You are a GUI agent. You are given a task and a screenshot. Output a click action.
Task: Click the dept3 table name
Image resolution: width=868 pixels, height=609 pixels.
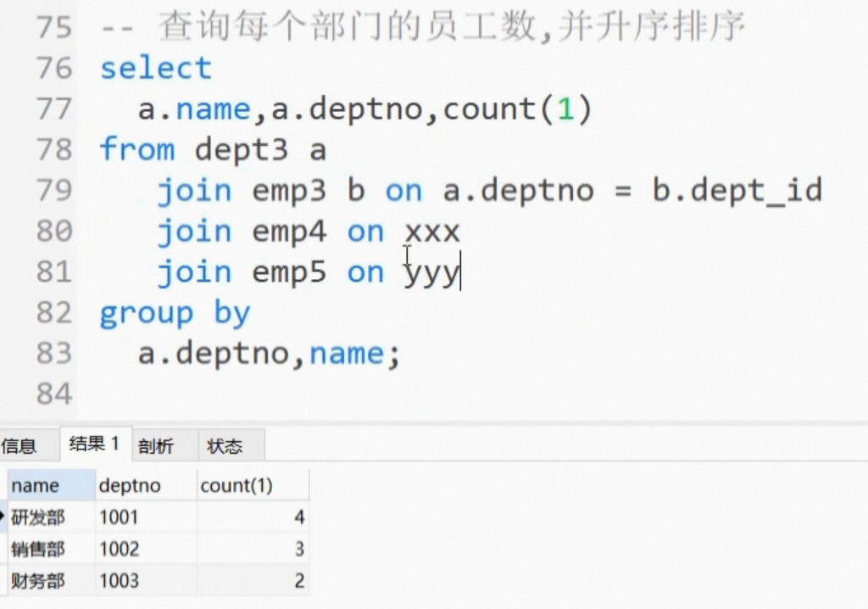point(242,149)
